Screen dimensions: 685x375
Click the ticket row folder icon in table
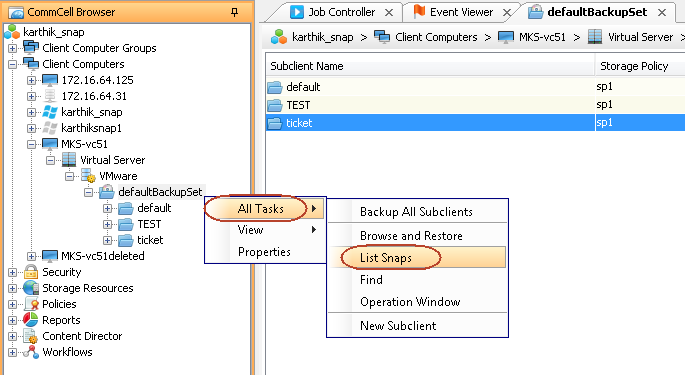[275, 123]
